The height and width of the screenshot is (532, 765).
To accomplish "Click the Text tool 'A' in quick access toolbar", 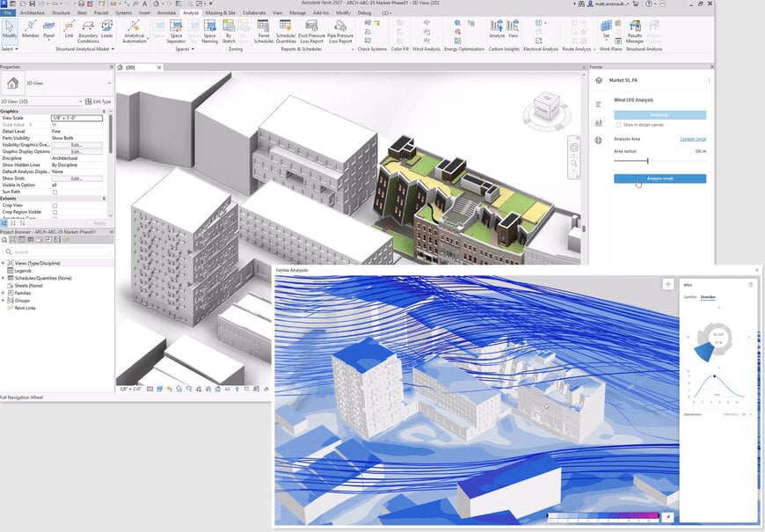I will click(145, 4).
